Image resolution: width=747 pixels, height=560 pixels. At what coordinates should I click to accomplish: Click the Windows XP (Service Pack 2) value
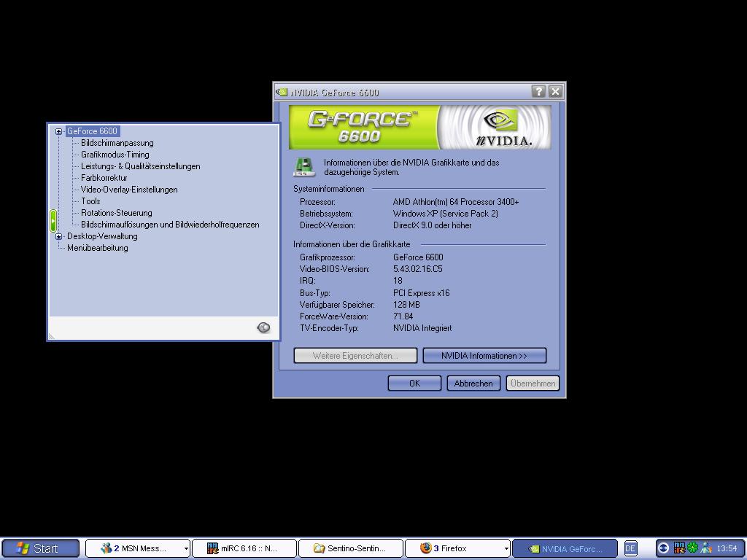pos(446,214)
